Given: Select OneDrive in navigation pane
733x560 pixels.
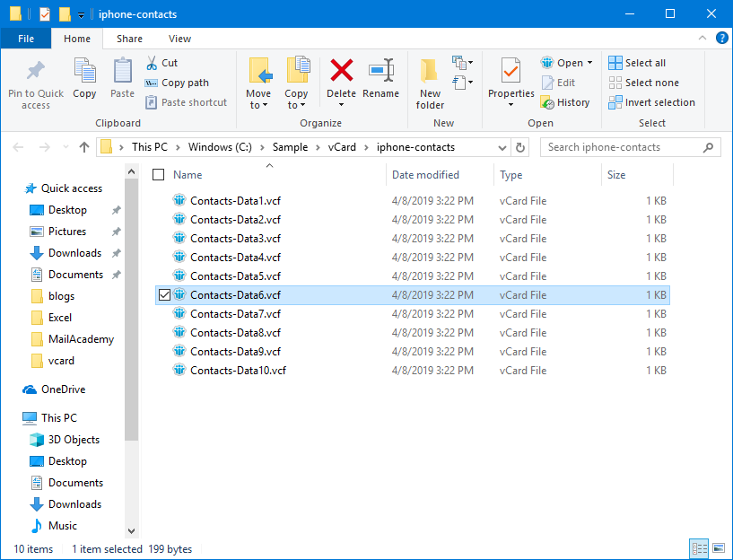Looking at the screenshot, I should pos(63,389).
